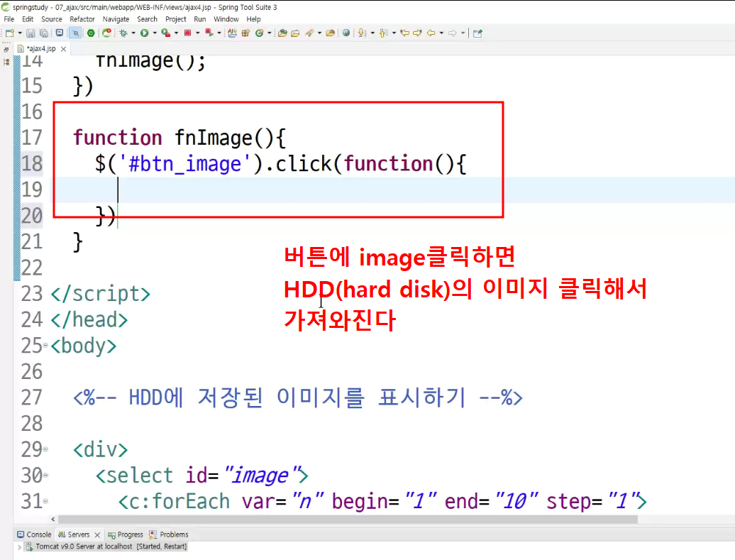Close the Servers view tab
The image size is (735, 560).
[x=97, y=534]
